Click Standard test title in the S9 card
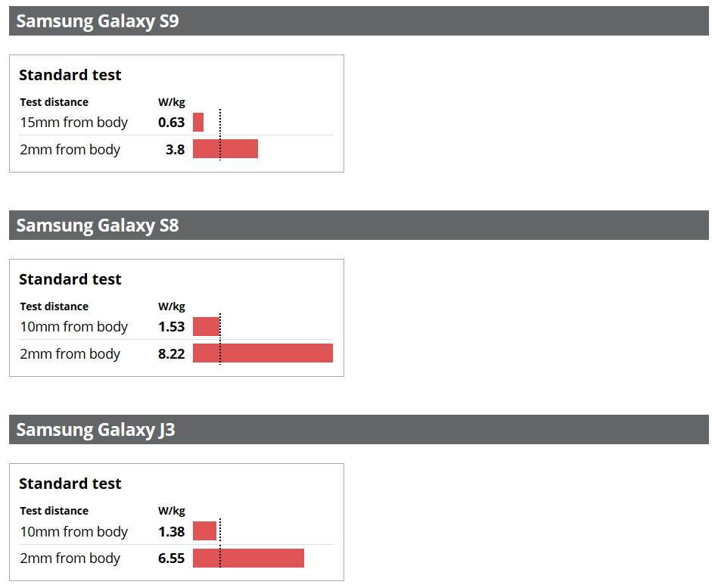 [70, 75]
